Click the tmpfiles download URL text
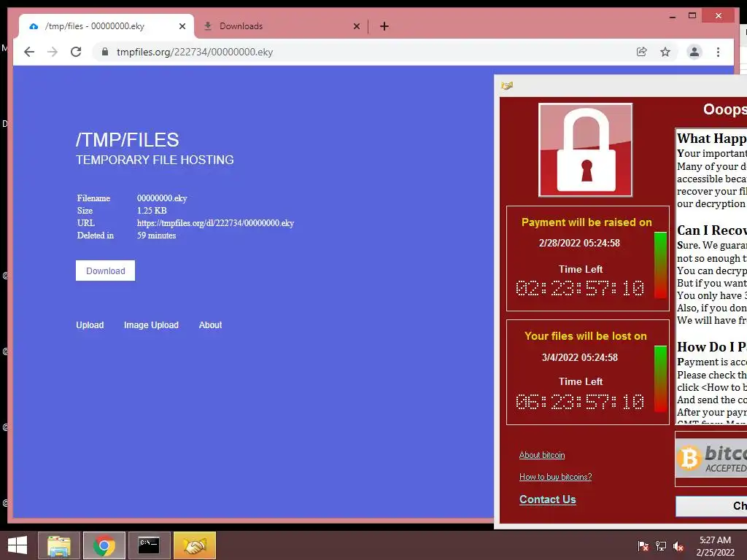 coord(215,223)
